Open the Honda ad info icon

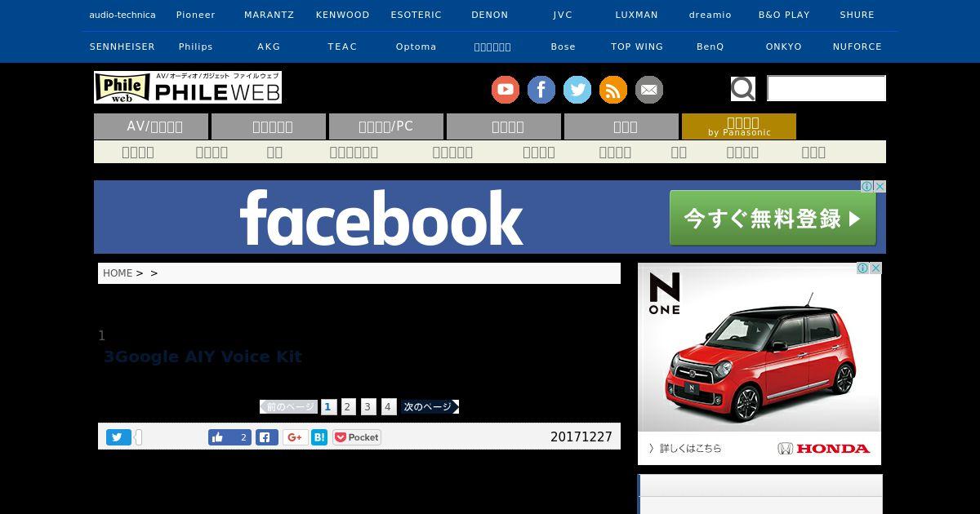point(863,268)
